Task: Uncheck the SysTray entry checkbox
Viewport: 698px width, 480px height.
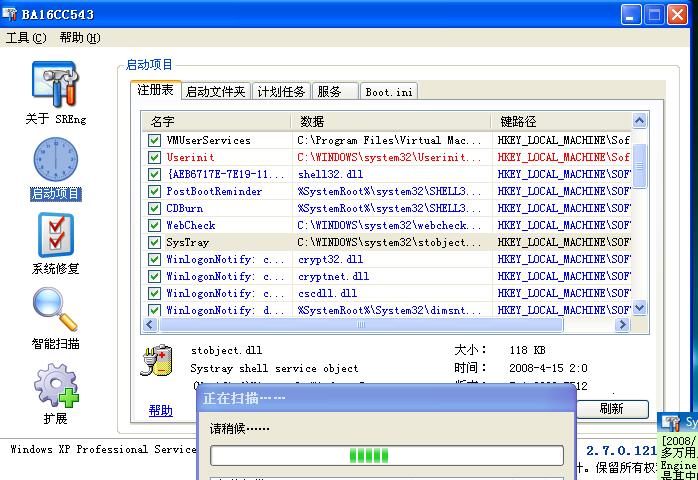Action: coord(154,242)
